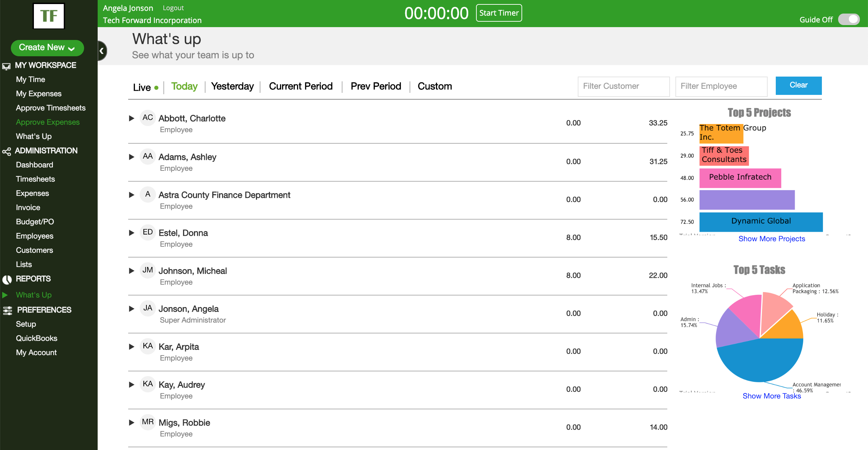The height and width of the screenshot is (450, 868).
Task: Click the My Workspace sidebar icon
Action: coord(7,65)
